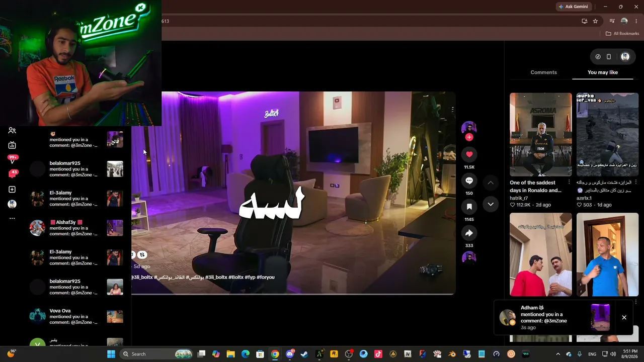Open the sound disc below the share count
This screenshot has height=362, width=644.
pos(469,257)
